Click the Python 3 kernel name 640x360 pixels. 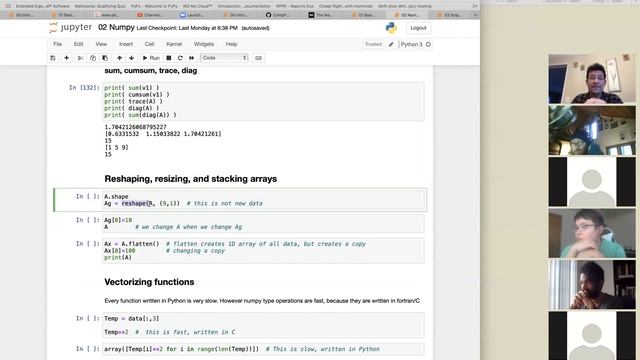(x=411, y=44)
